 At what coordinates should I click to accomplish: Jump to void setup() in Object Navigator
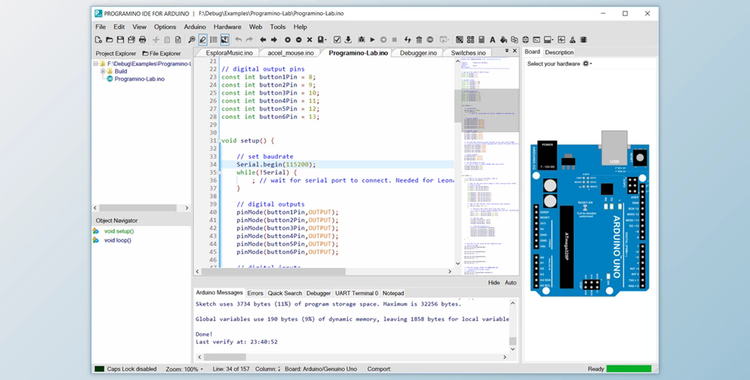[119, 231]
